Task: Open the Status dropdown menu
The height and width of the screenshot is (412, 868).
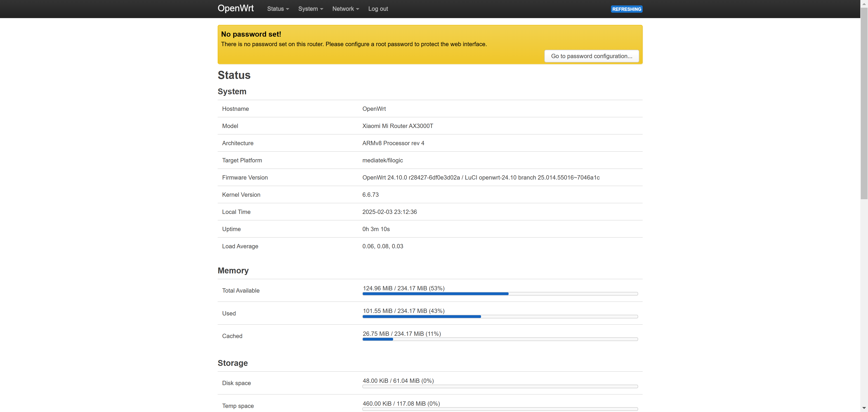Action: click(x=278, y=9)
